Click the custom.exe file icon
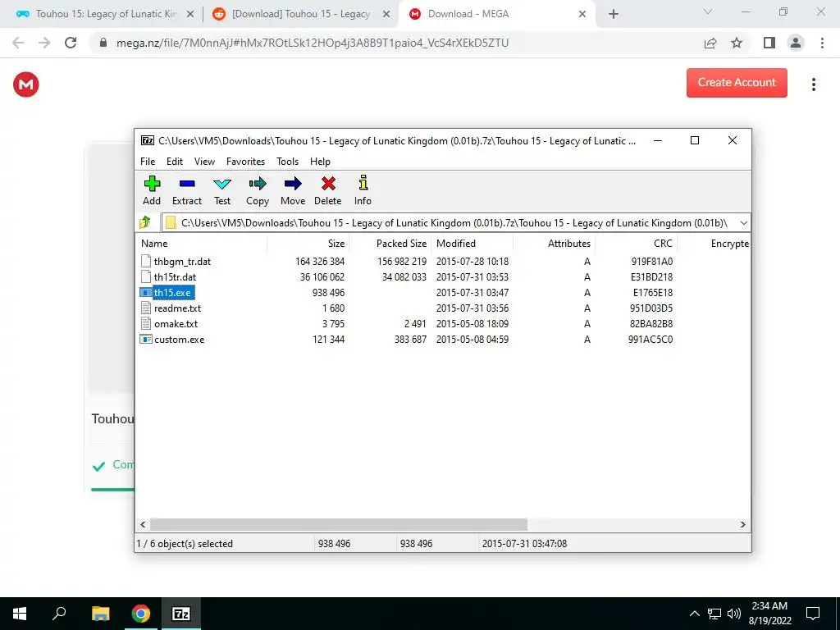Image resolution: width=840 pixels, height=630 pixels. [x=146, y=339]
